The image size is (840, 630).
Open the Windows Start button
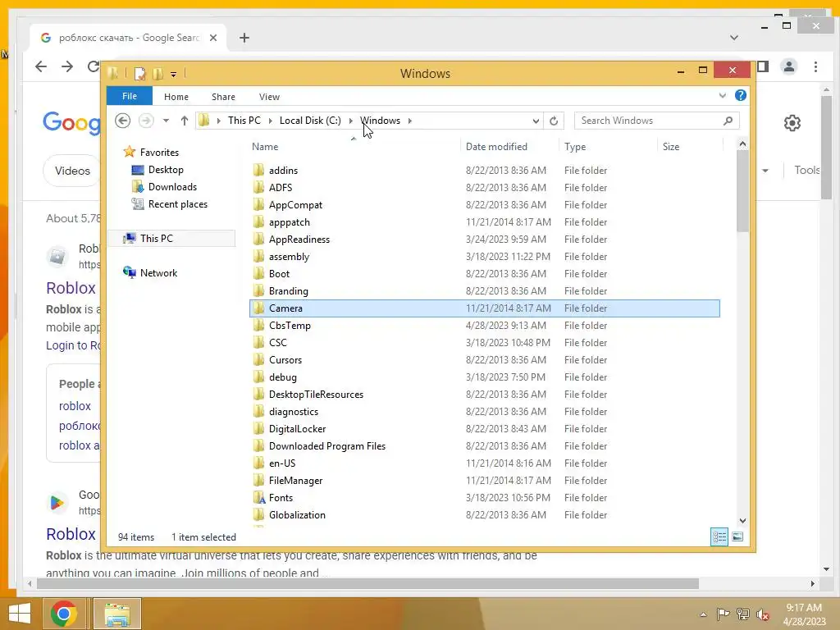20,614
